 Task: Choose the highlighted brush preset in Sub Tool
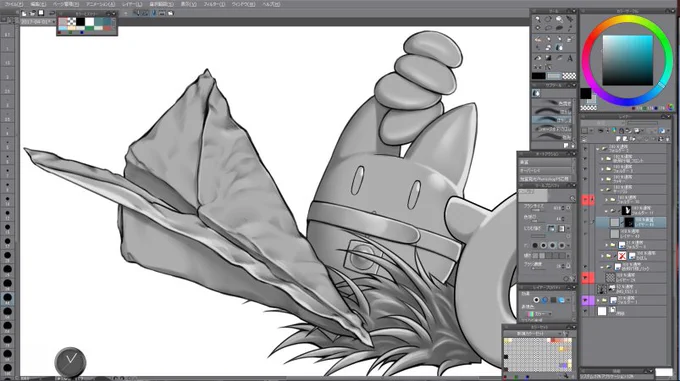(552, 120)
